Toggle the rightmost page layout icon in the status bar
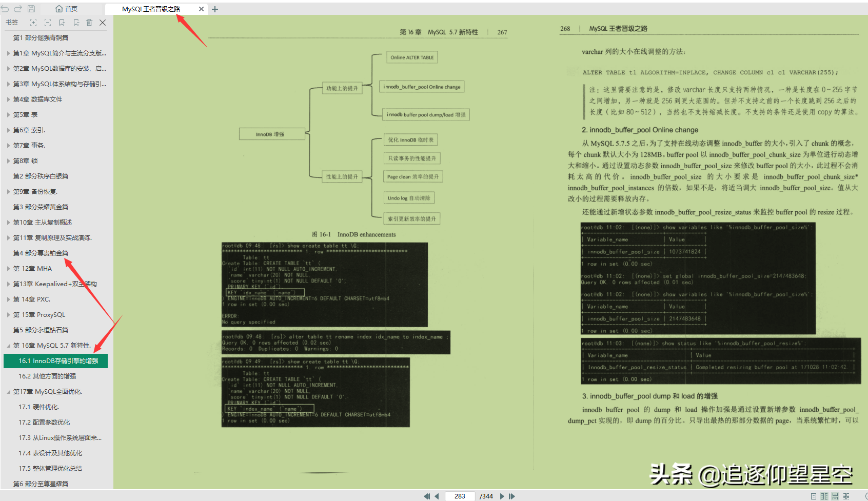This screenshot has height=501, width=868. tap(846, 496)
